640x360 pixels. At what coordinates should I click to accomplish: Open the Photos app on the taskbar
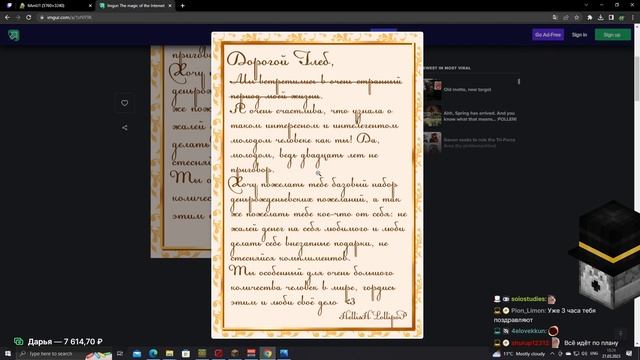click(284, 353)
